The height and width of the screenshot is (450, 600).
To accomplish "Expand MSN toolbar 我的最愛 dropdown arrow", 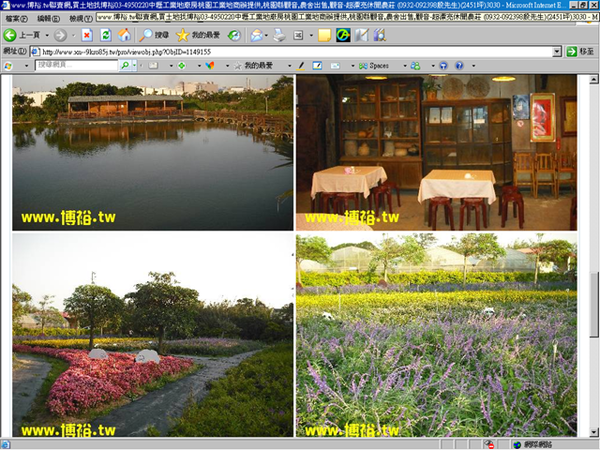I will (289, 66).
